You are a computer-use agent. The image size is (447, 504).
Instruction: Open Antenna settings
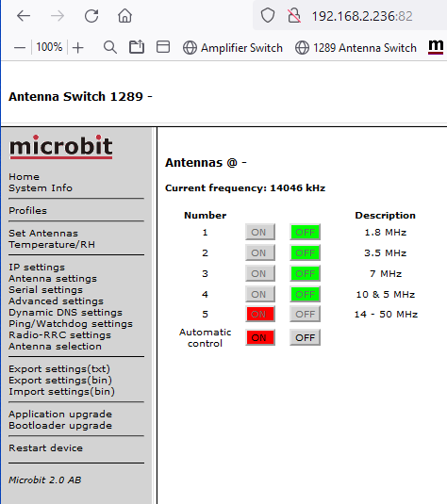[x=53, y=278]
